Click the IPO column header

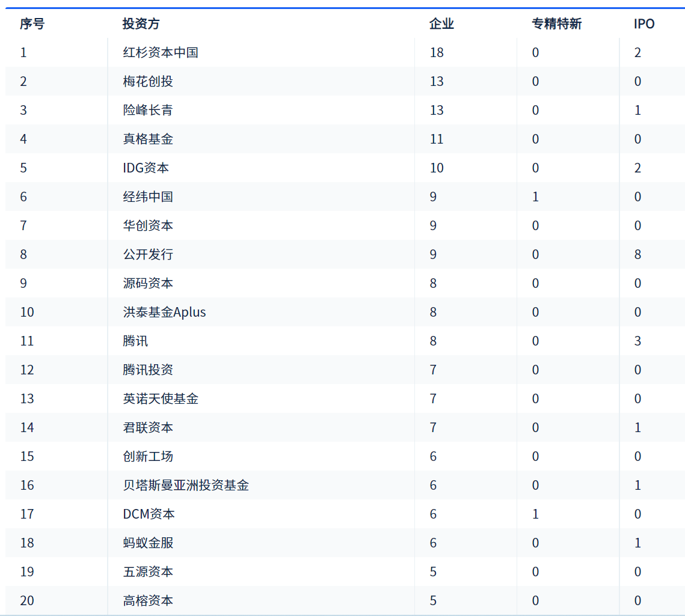[x=644, y=23]
